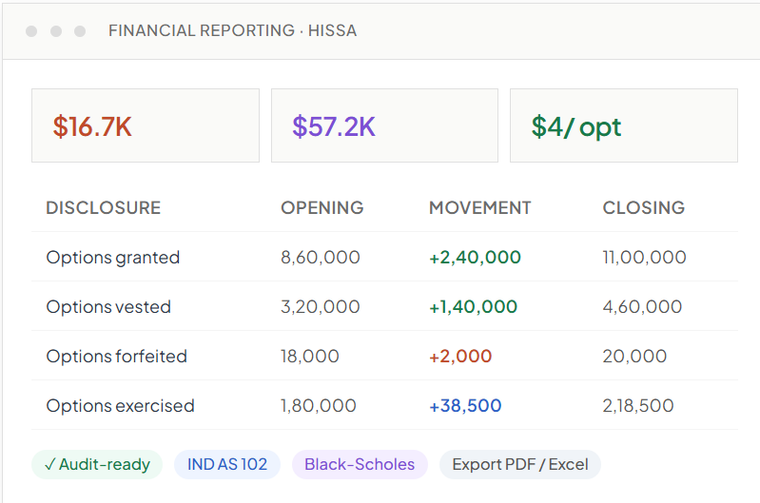Click movement value +38,500
Screen dimensions: 760x503
click(465, 406)
